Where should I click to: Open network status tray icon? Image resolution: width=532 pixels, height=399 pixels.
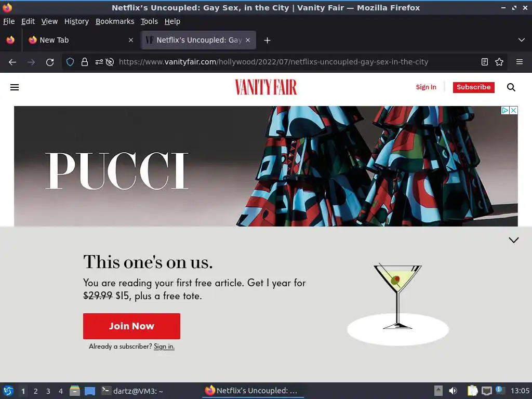[486, 391]
